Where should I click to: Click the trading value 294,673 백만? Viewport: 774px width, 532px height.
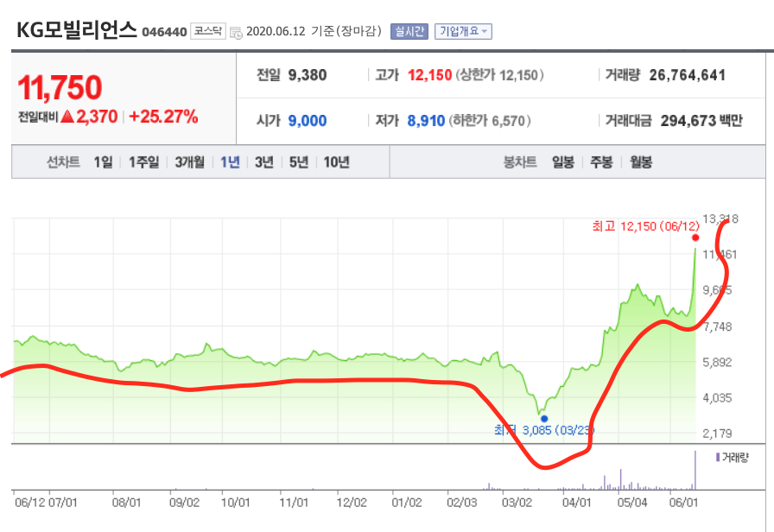pos(701,120)
